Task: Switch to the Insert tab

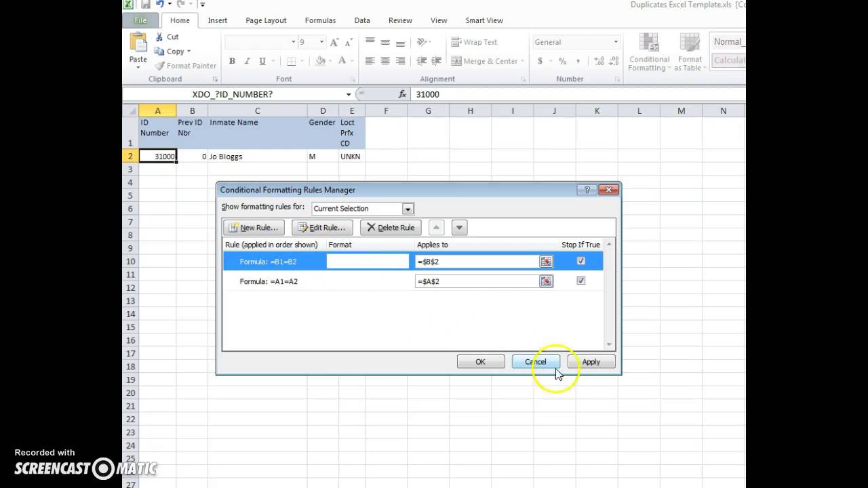Action: [x=218, y=20]
